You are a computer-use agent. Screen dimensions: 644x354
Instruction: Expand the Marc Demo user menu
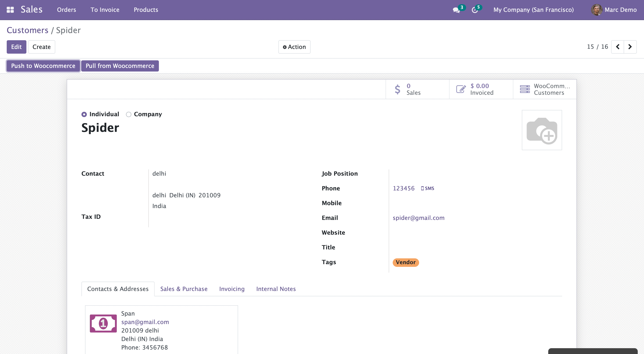pyautogui.click(x=614, y=10)
